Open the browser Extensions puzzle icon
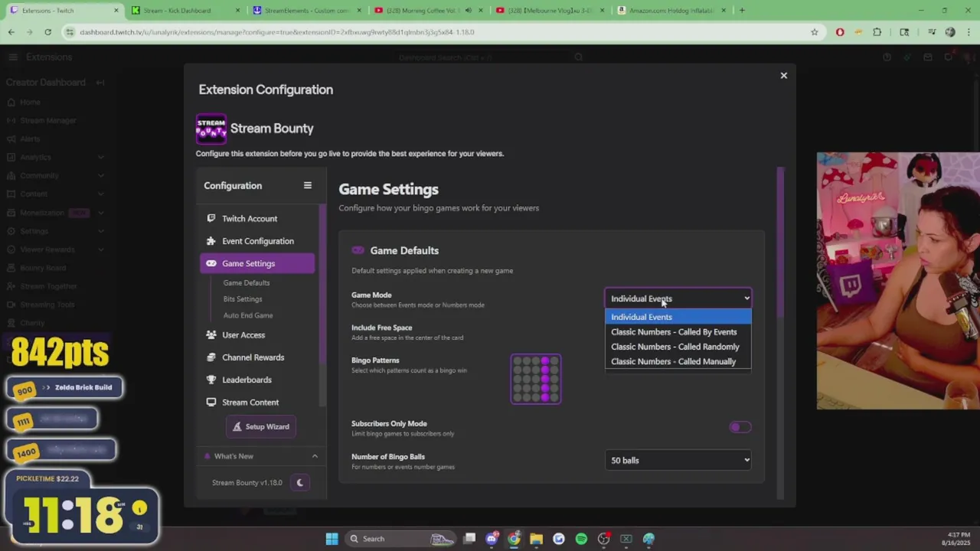 click(x=877, y=32)
